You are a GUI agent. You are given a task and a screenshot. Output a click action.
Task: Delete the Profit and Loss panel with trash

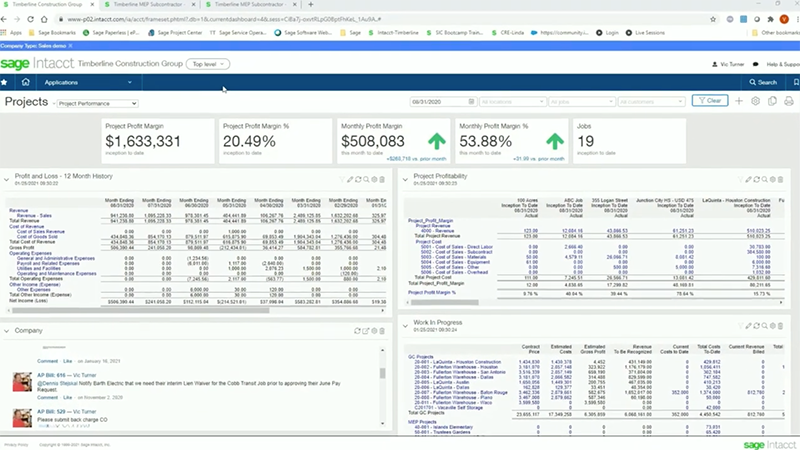382,180
